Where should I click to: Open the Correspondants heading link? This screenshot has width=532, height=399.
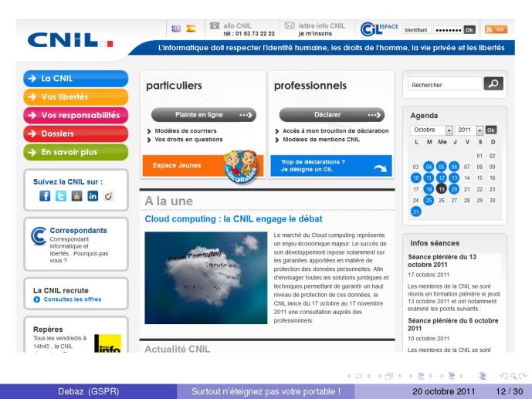tap(79, 231)
